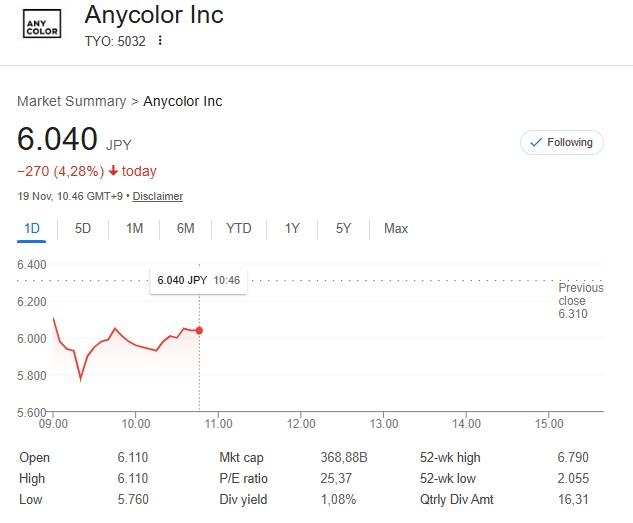Click the checkmark in the Following button
The height and width of the screenshot is (523, 633).
click(536, 142)
